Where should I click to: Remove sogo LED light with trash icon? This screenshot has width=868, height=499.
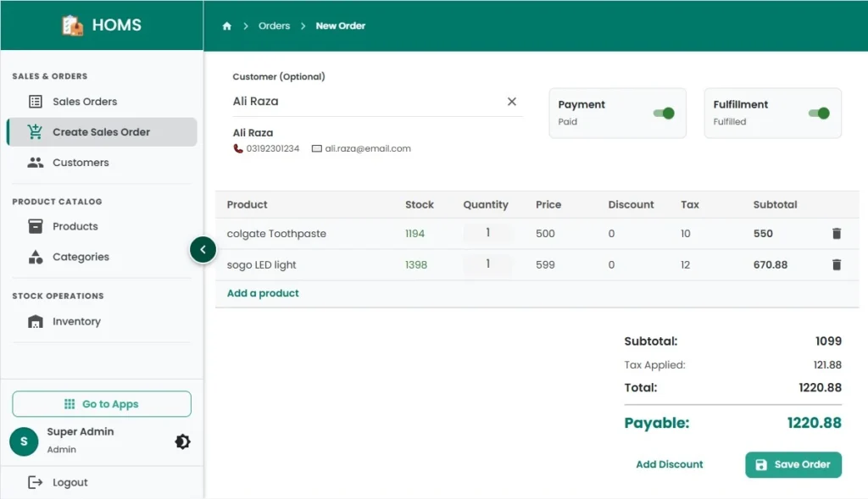click(x=836, y=265)
